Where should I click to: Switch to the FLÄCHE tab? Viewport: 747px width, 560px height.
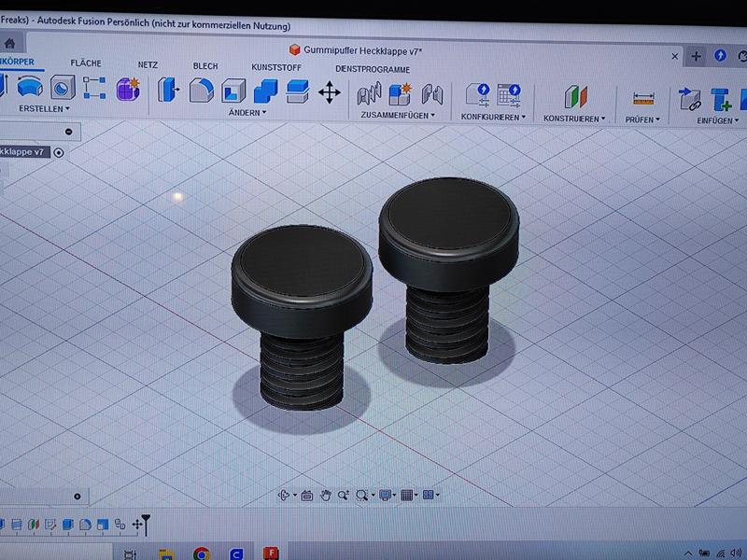point(86,63)
